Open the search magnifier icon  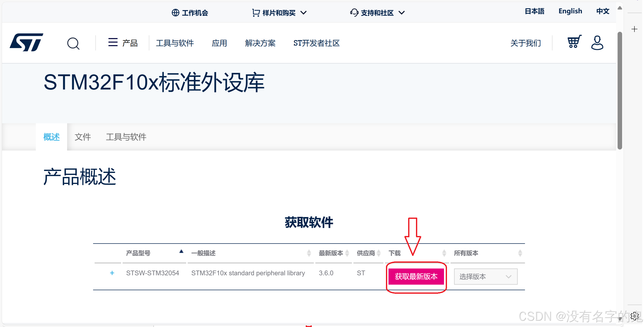(x=73, y=43)
